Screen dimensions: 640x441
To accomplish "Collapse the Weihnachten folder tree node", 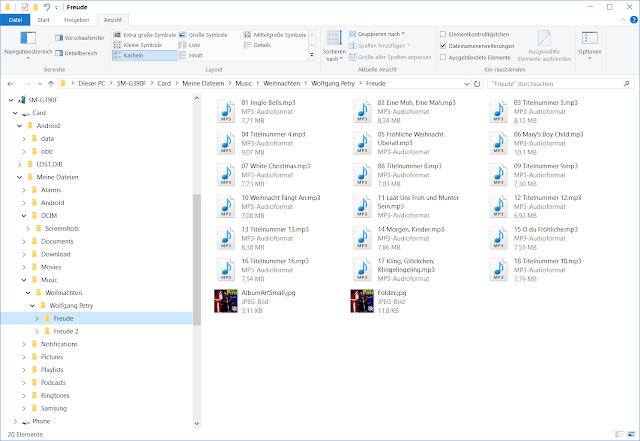I will point(28,293).
